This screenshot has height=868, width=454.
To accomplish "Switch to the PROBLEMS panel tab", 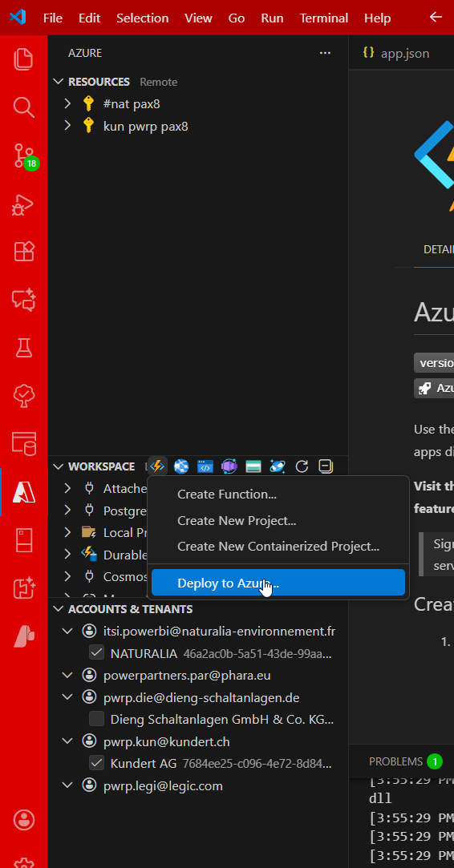I will [x=405, y=761].
